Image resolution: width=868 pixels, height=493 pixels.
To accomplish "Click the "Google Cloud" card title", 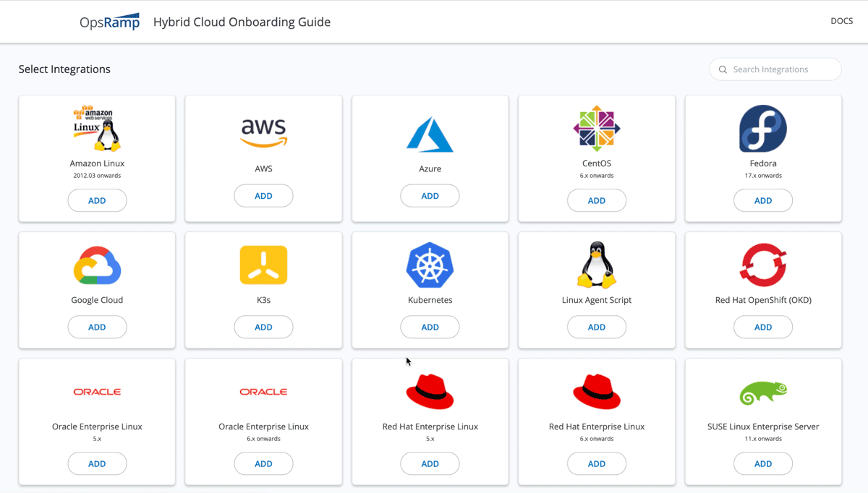I will [x=97, y=300].
